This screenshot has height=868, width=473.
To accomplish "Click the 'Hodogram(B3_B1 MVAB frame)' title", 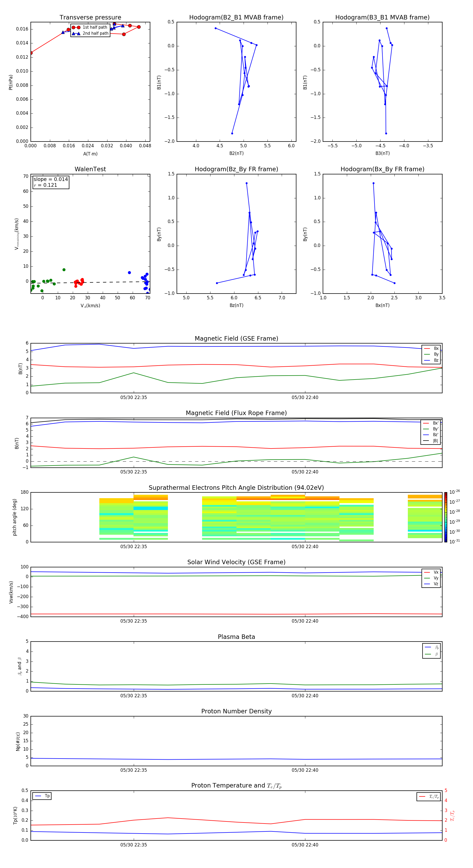I will tap(382, 18).
